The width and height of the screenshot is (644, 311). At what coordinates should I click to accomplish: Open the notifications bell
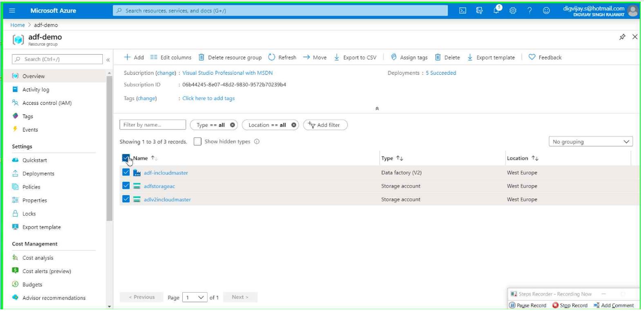click(496, 10)
